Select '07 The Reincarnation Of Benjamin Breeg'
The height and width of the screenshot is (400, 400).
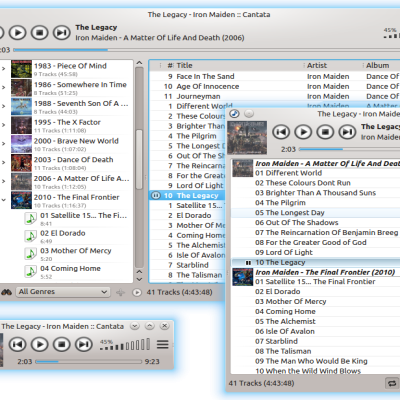pyautogui.click(x=315, y=232)
